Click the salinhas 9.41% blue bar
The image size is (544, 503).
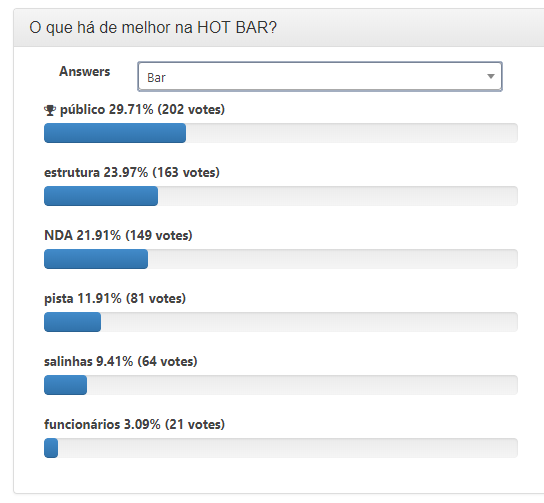tap(66, 385)
